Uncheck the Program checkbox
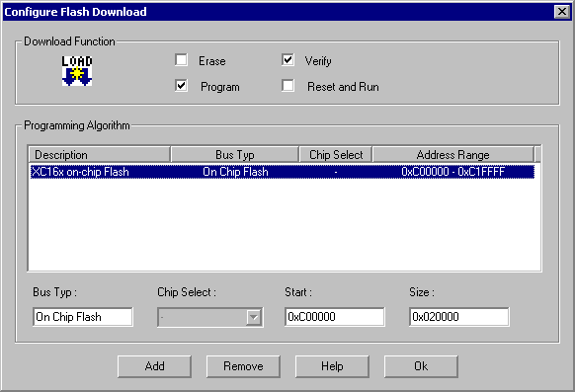The height and width of the screenshot is (392, 575). point(181,86)
